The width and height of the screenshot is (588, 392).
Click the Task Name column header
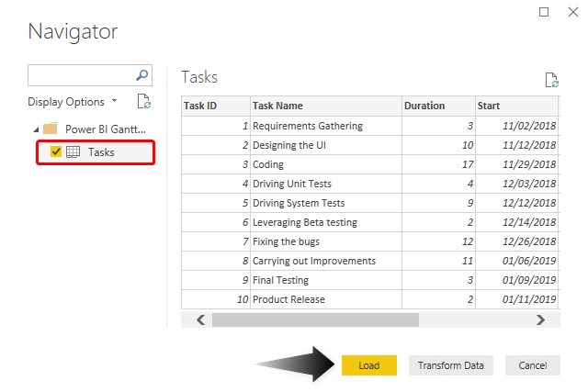tap(326, 106)
